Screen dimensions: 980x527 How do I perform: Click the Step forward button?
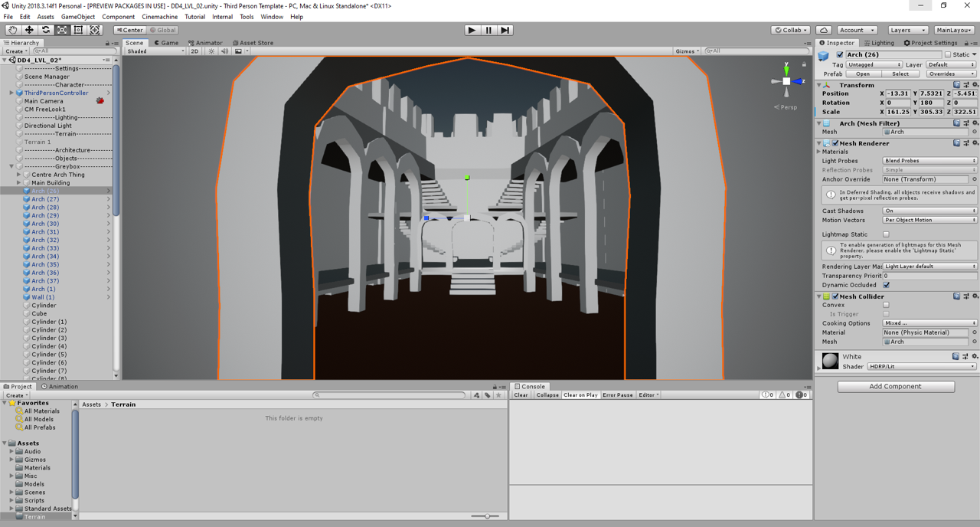(x=505, y=30)
